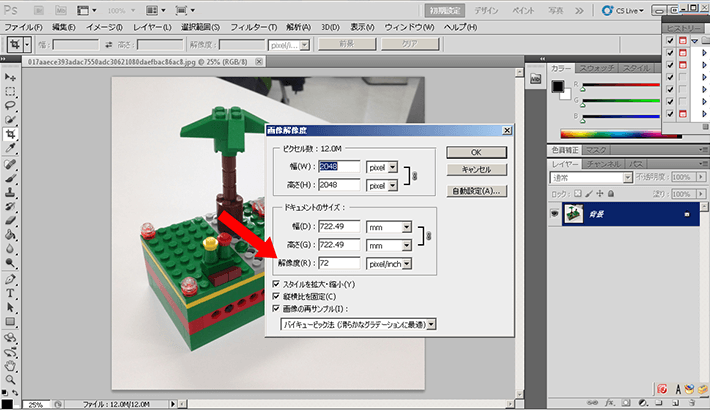Open the document width mm unit dropdown
Screen dimensions: 710x410
405,226
